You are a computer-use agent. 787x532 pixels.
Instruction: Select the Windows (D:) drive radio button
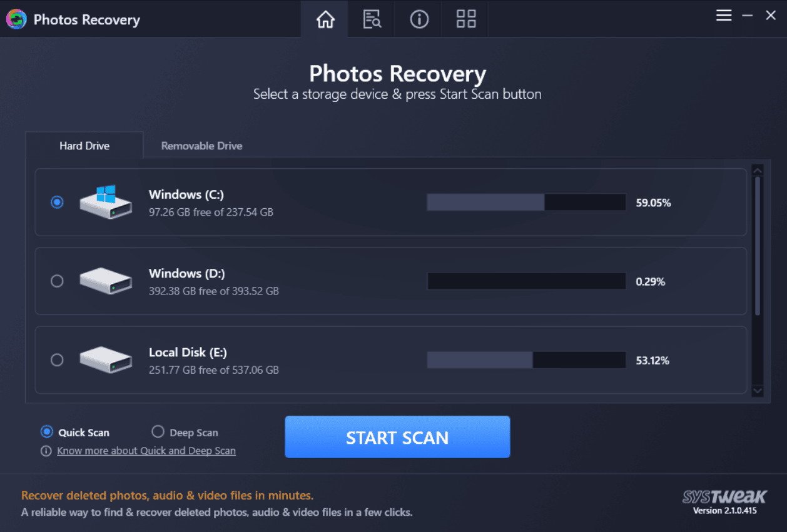[57, 281]
